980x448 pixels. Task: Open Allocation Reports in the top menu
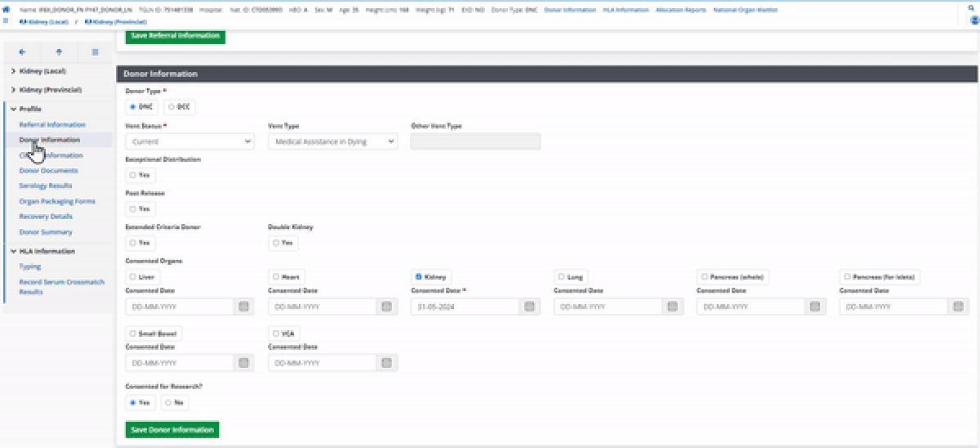click(680, 10)
